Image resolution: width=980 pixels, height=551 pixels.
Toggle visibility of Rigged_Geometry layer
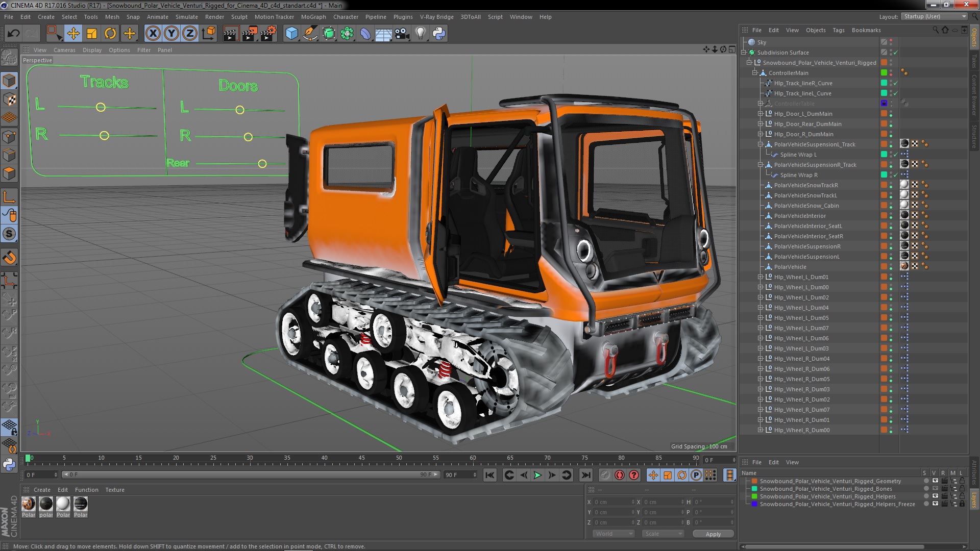(x=935, y=481)
